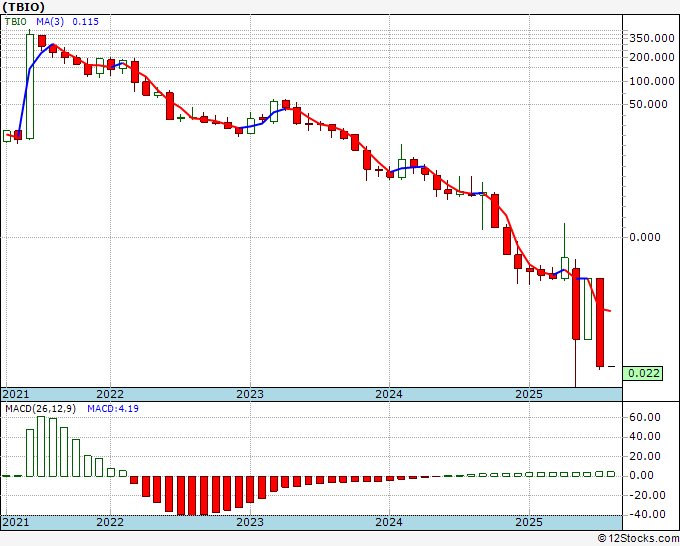Click the 20.00 MACD axis label
The image size is (680, 546).
tap(644, 456)
